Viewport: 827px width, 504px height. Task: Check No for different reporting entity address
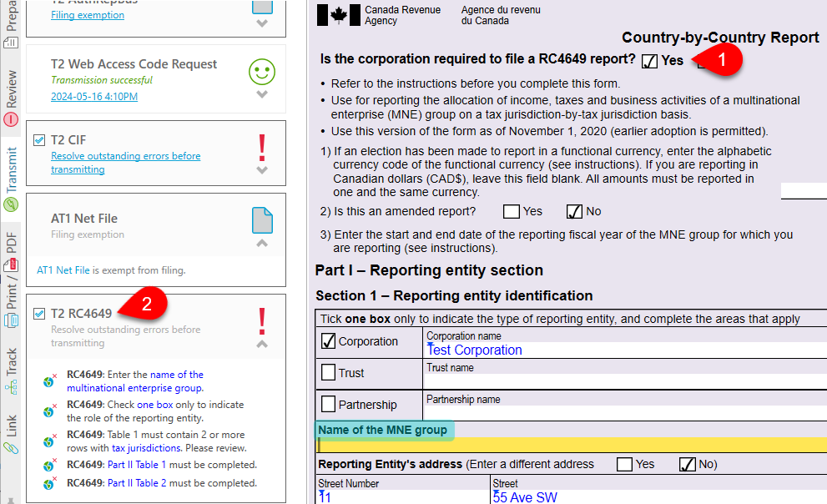[688, 465]
